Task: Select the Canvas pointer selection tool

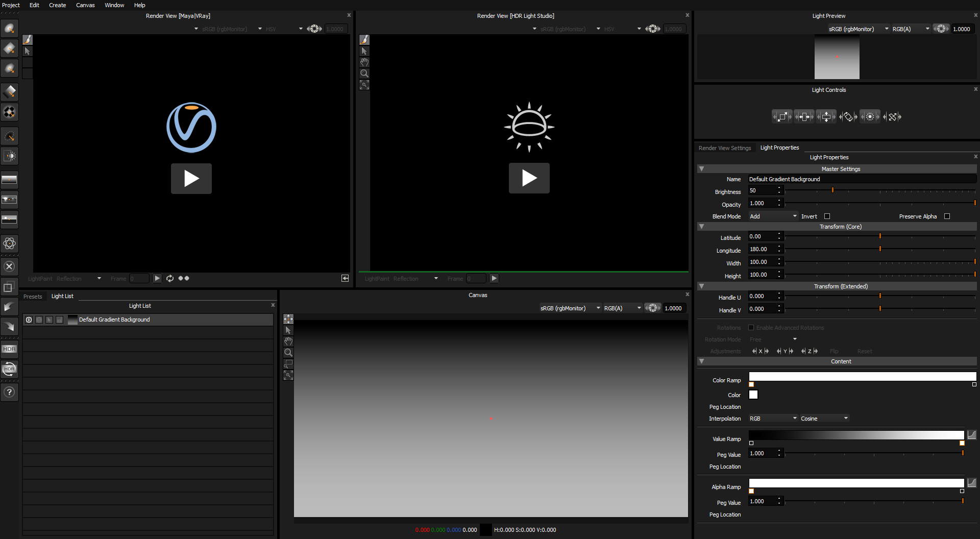Action: [x=288, y=330]
